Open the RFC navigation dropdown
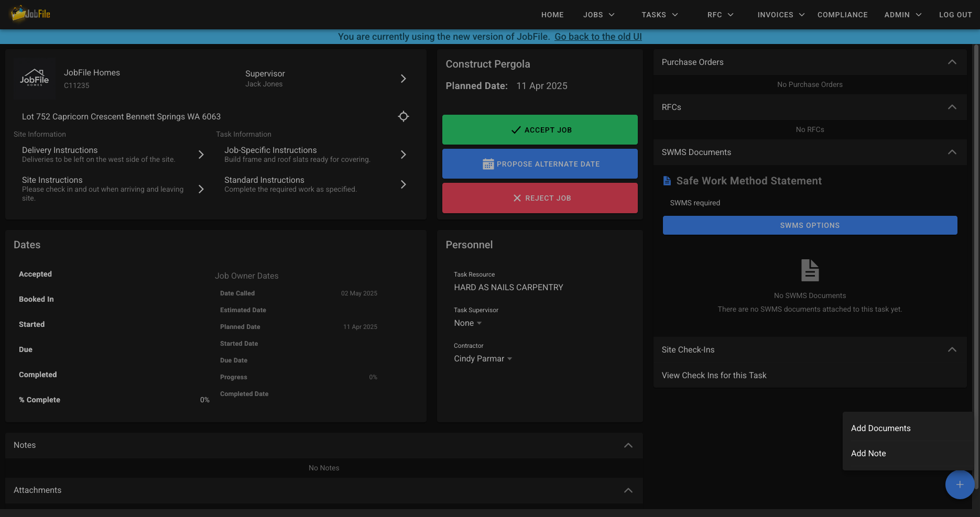The width and height of the screenshot is (980, 517). (x=721, y=15)
